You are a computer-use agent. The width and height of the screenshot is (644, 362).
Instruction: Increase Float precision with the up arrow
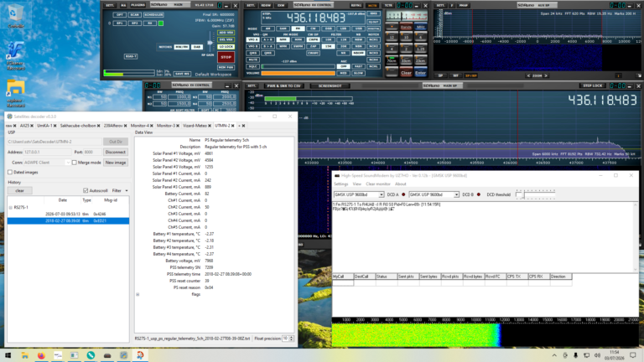[292, 337]
